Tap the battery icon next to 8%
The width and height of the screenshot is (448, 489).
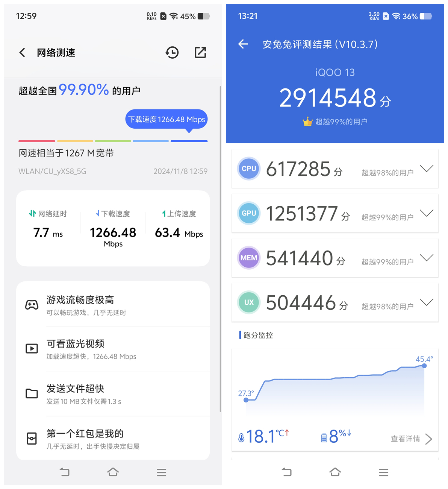[324, 438]
